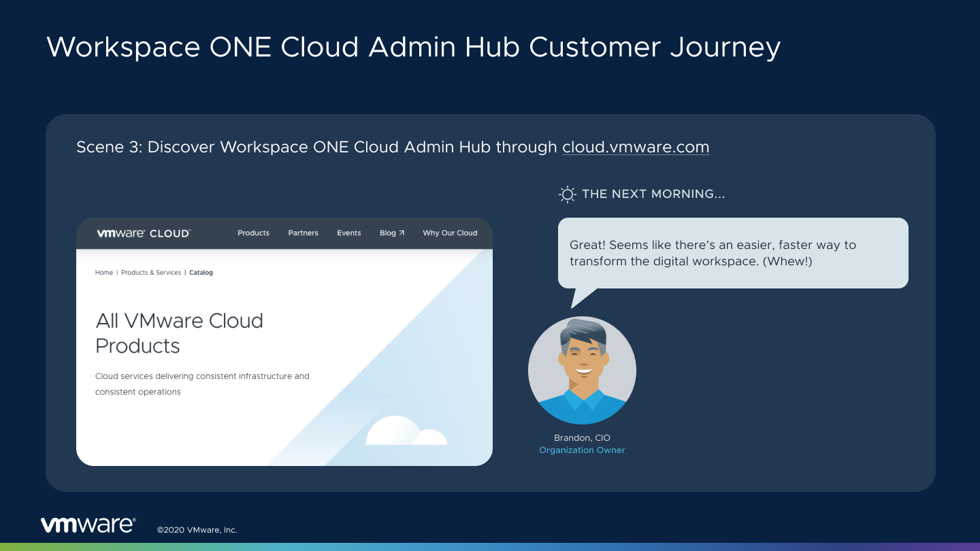
Task: Open the Partners menu
Action: 303,233
